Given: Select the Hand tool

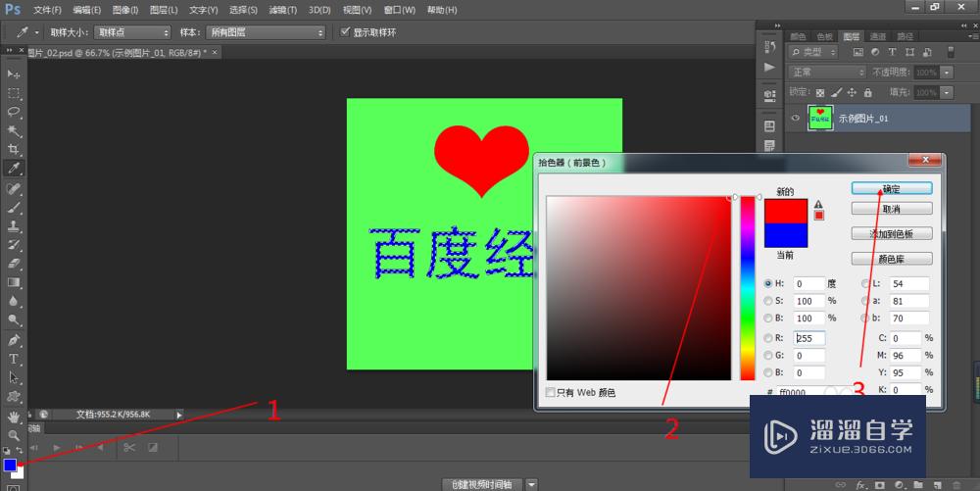Looking at the screenshot, I should [x=13, y=417].
